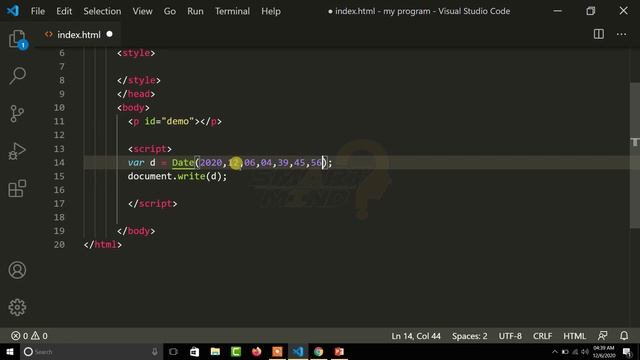This screenshot has height=360, width=640.
Task: Click the closing script tag on line 17
Action: pos(153,204)
